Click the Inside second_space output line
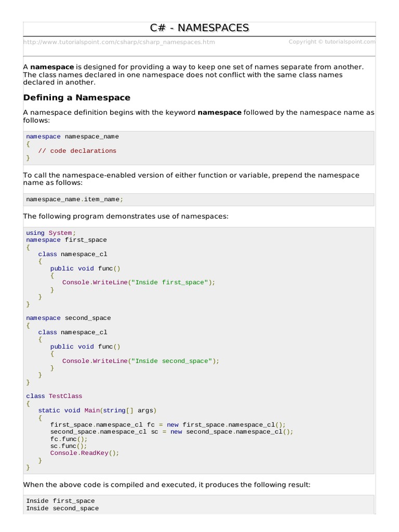This screenshot has width=399, height=532. coord(62,509)
